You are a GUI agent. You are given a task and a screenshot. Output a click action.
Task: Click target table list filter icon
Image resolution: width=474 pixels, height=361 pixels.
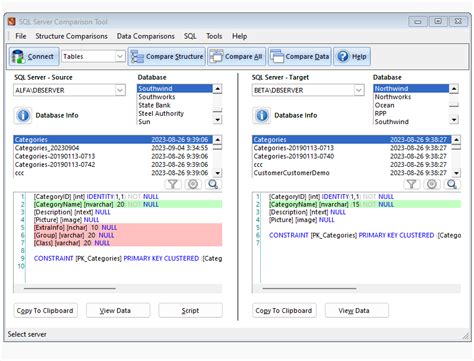pyautogui.click(x=412, y=184)
